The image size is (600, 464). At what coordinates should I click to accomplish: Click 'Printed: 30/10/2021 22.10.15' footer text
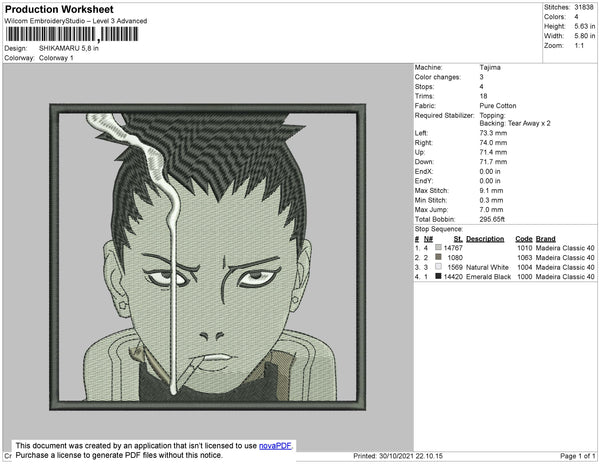point(398,456)
